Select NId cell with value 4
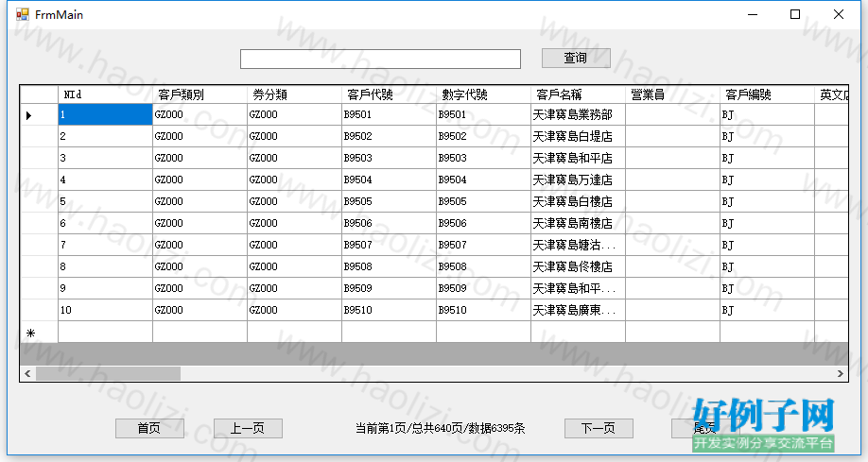This screenshot has height=462, width=868. tap(105, 180)
